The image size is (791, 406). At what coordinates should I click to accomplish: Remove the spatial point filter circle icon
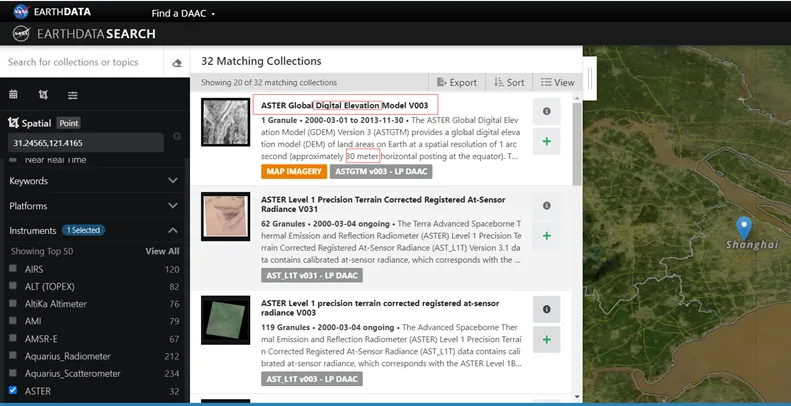177,136
